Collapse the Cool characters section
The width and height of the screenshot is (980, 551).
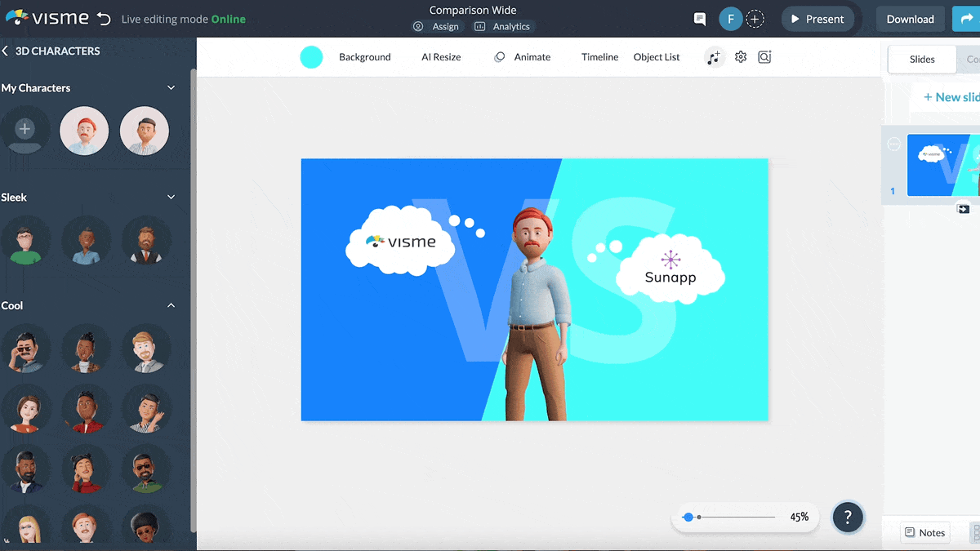point(171,305)
